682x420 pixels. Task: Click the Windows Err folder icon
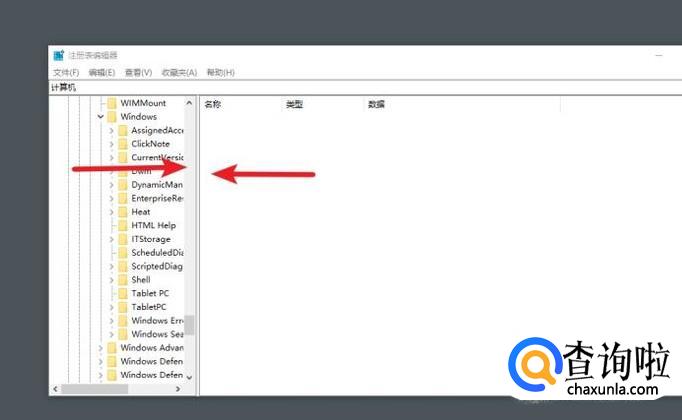coord(123,320)
